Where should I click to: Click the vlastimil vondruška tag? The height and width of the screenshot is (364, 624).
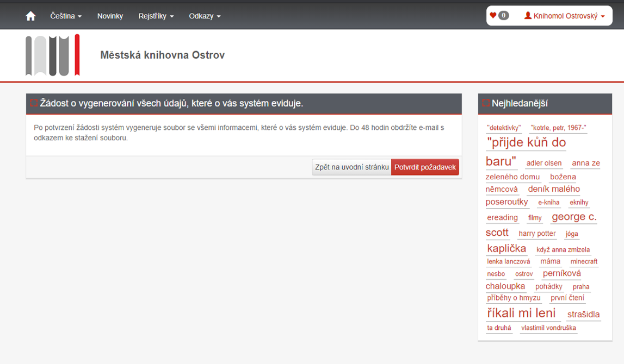tap(548, 328)
